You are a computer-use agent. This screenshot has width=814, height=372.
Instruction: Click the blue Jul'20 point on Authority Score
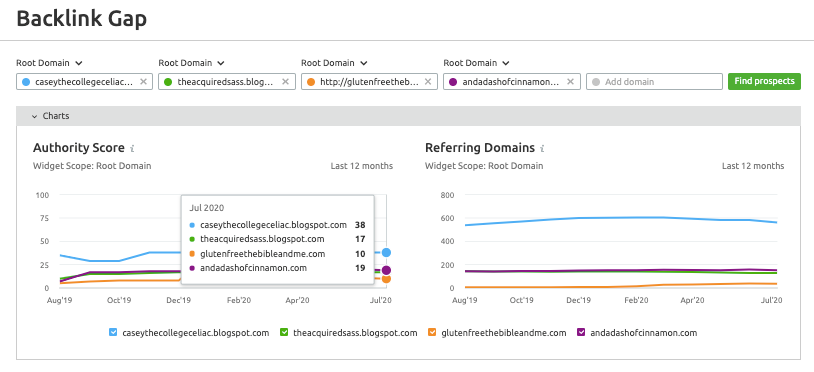(386, 253)
